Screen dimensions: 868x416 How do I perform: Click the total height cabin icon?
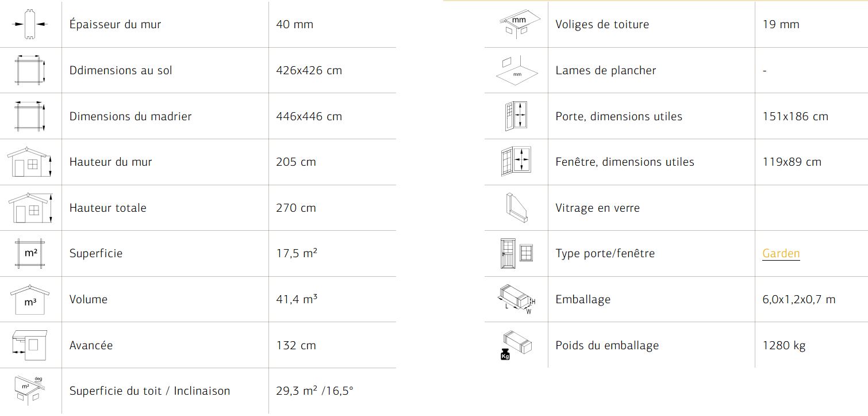click(30, 208)
